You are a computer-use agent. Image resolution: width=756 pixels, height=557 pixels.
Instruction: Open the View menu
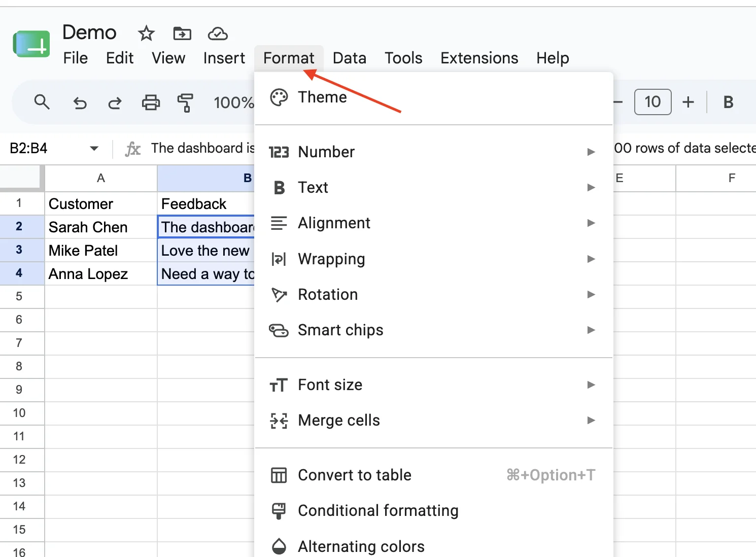tap(168, 58)
